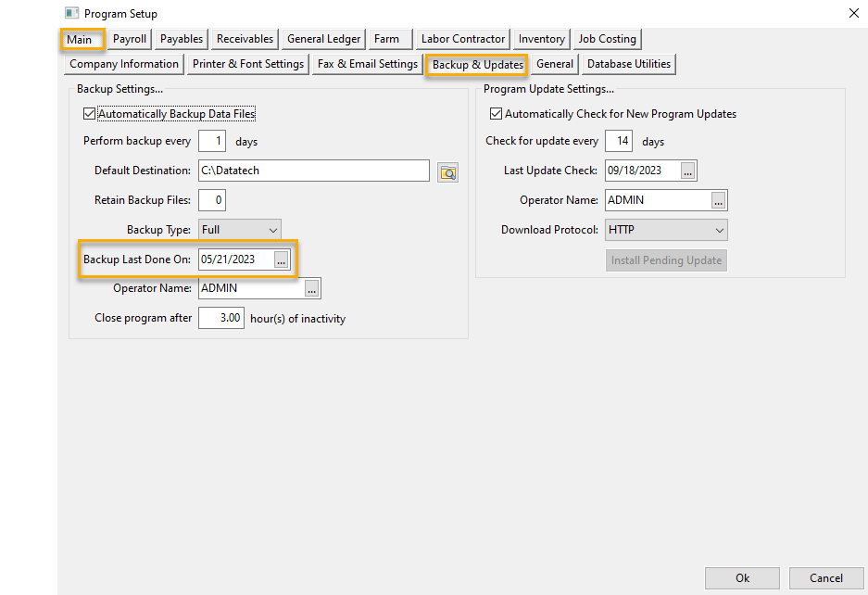Go to the Database Utilities tab
Screen dimensions: 868x595
(629, 64)
